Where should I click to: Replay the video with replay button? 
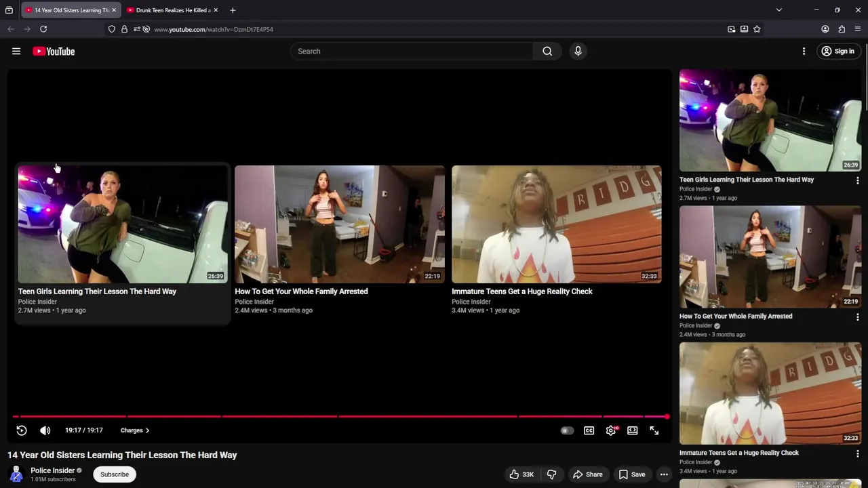point(22,430)
